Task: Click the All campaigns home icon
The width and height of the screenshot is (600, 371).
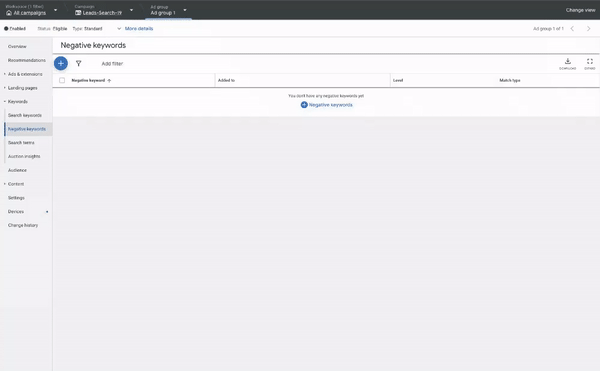Action: 9,13
